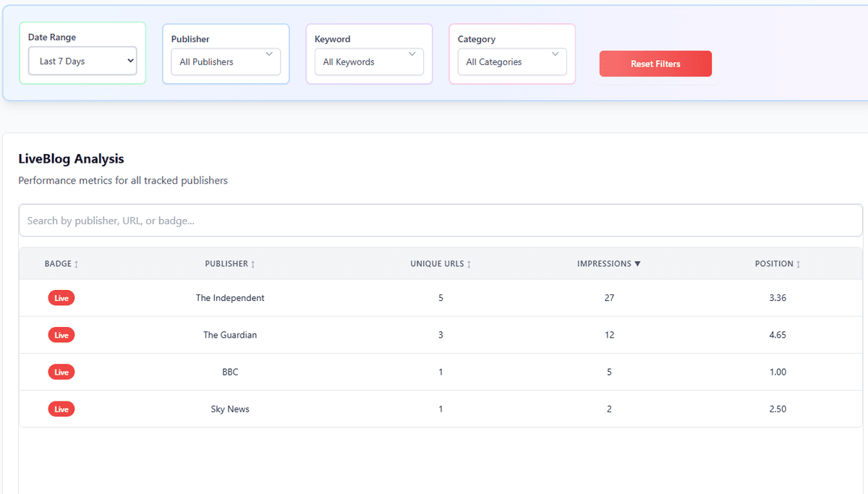This screenshot has height=494, width=868.
Task: Click the search by publisher input field
Action: click(x=440, y=220)
